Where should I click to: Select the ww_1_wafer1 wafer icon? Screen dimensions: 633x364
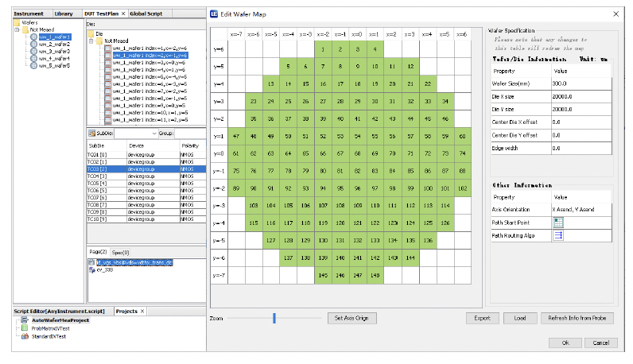(x=34, y=37)
